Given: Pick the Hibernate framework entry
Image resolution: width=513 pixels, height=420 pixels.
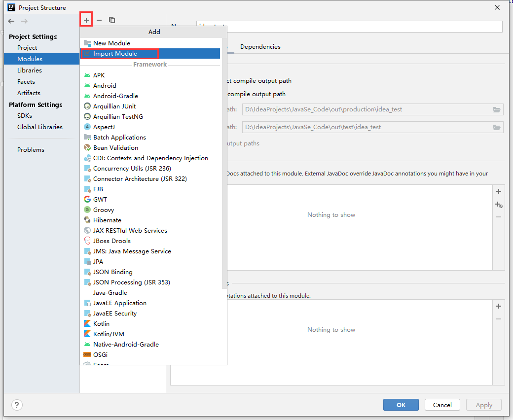Looking at the screenshot, I should (107, 220).
